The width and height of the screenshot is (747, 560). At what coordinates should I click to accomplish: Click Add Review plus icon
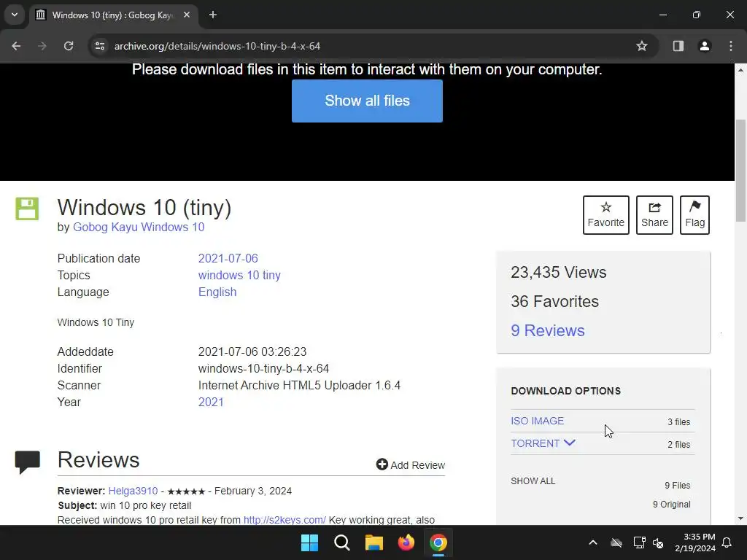click(x=382, y=464)
